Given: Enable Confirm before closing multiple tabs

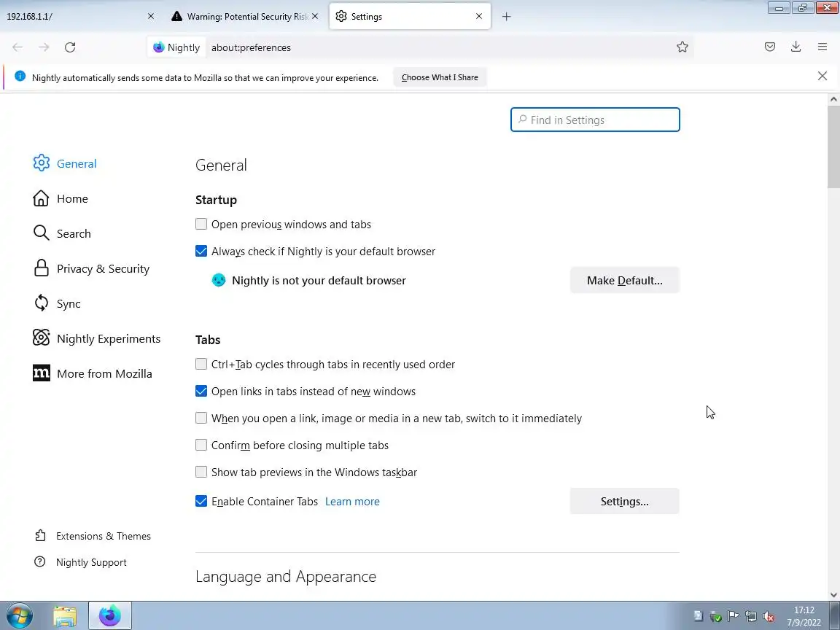Looking at the screenshot, I should click(x=201, y=445).
